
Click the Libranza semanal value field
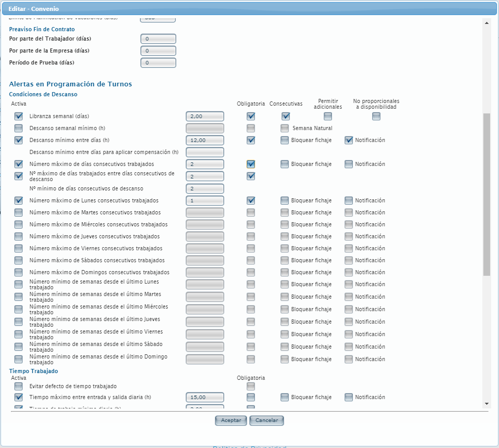click(x=205, y=116)
